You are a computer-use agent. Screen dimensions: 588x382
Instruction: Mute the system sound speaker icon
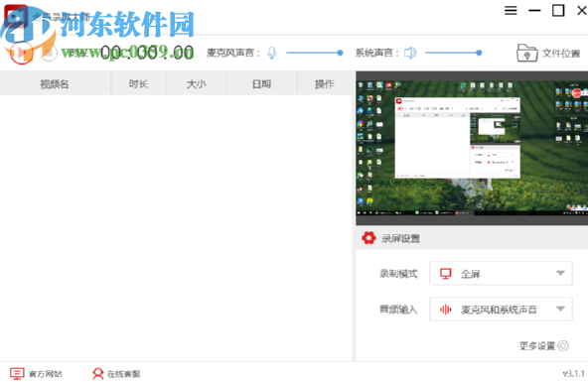pos(410,53)
